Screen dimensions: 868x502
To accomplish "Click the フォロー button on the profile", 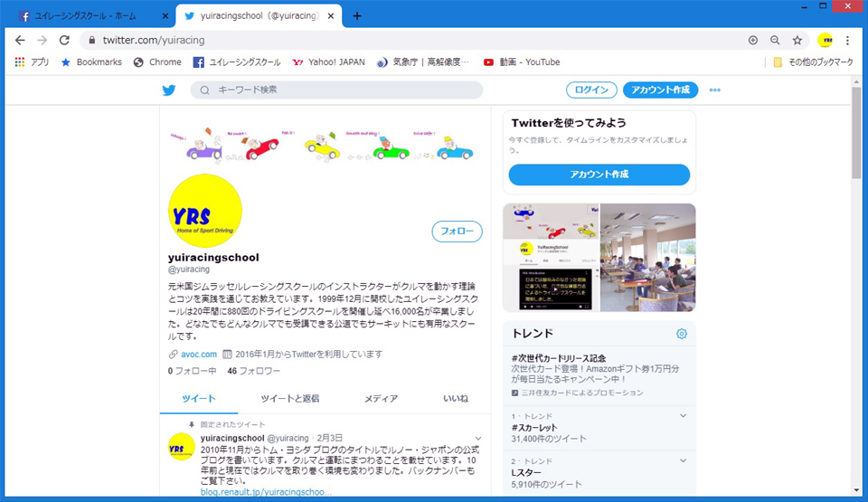I will 457,232.
